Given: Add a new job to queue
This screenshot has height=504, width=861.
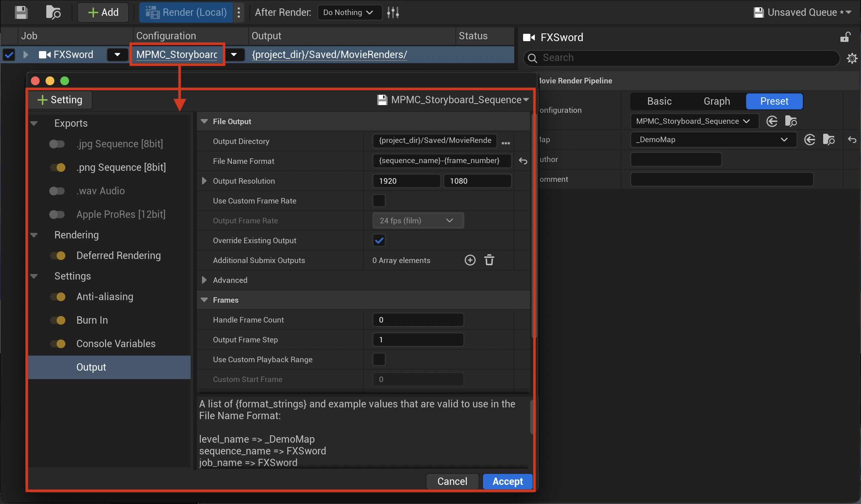Looking at the screenshot, I should click(103, 12).
